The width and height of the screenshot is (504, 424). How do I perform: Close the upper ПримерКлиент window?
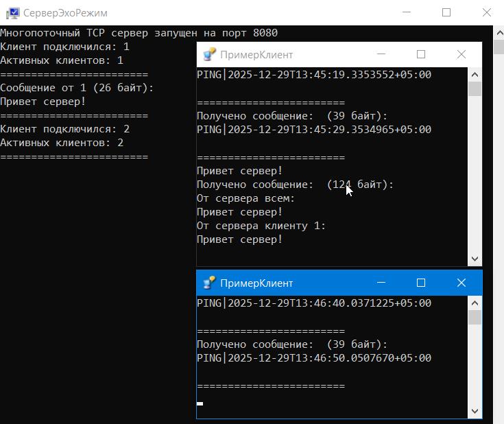click(x=461, y=55)
